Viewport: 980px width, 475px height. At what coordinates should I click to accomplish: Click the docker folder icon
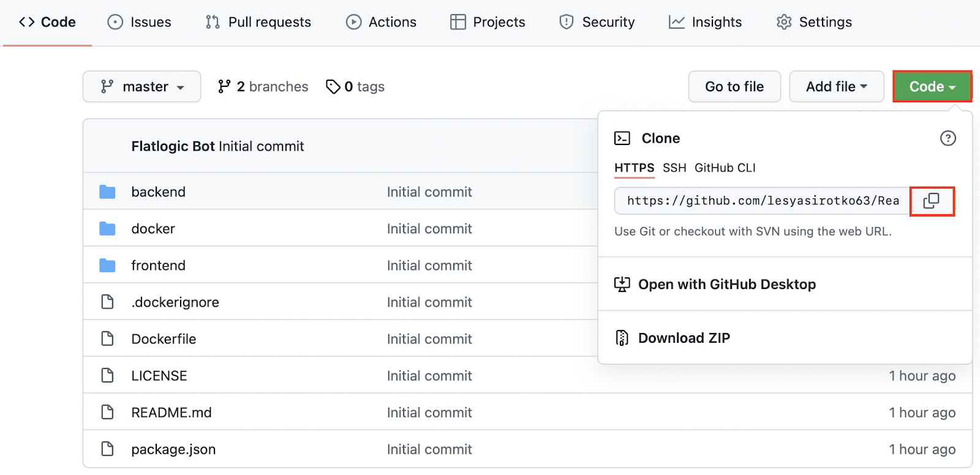tap(107, 228)
